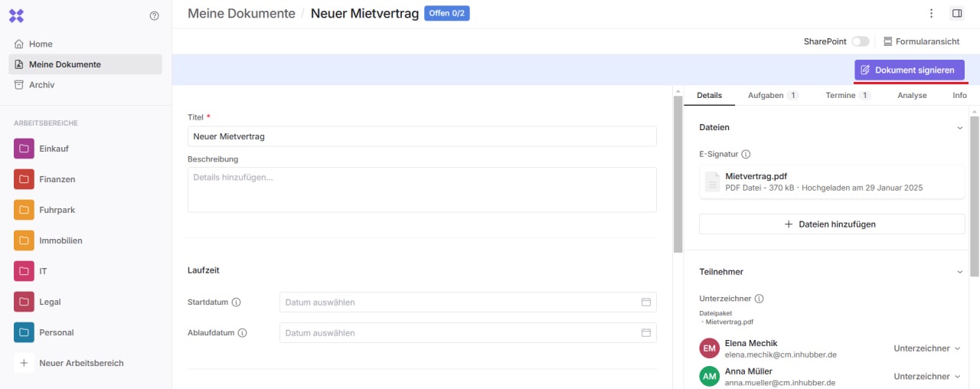The width and height of the screenshot is (980, 389).
Task: Click the E-Signatur info icon
Action: pyautogui.click(x=746, y=154)
